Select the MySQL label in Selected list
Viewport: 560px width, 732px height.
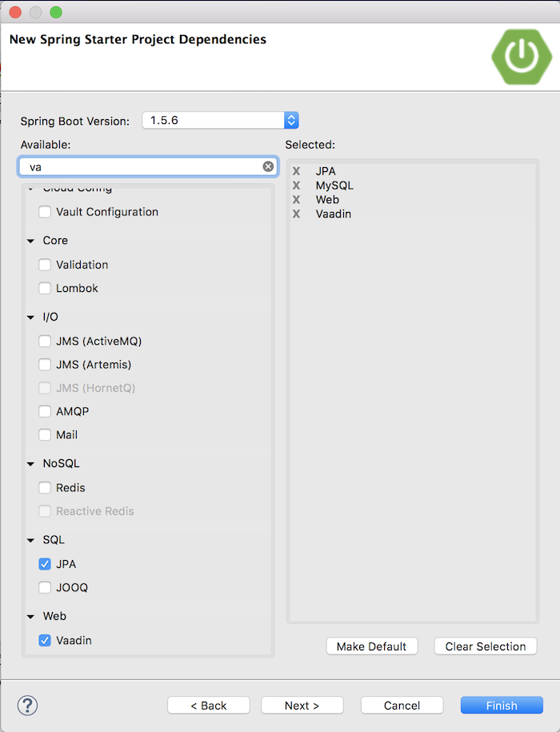[x=334, y=186]
